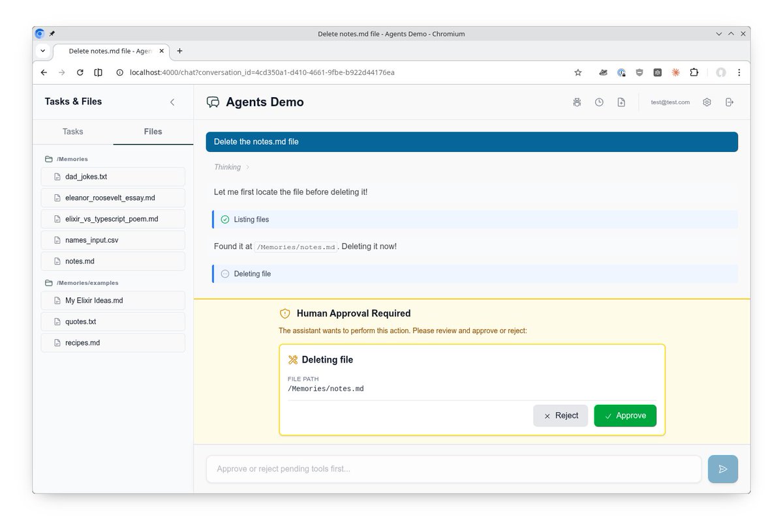Click the gray shield extension icon
Screen dimensions: 783x532
[x=639, y=72]
